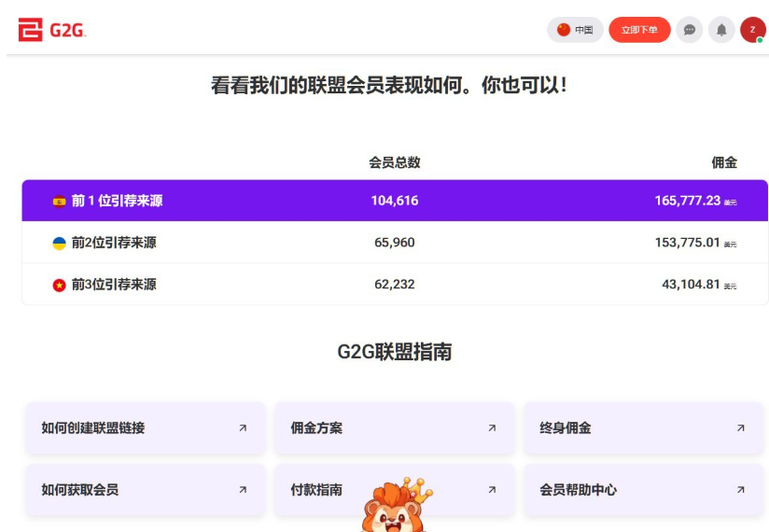Image resolution: width=769 pixels, height=532 pixels.
Task: Click arrow icon on 如何获取会员 card
Action: pyautogui.click(x=243, y=490)
